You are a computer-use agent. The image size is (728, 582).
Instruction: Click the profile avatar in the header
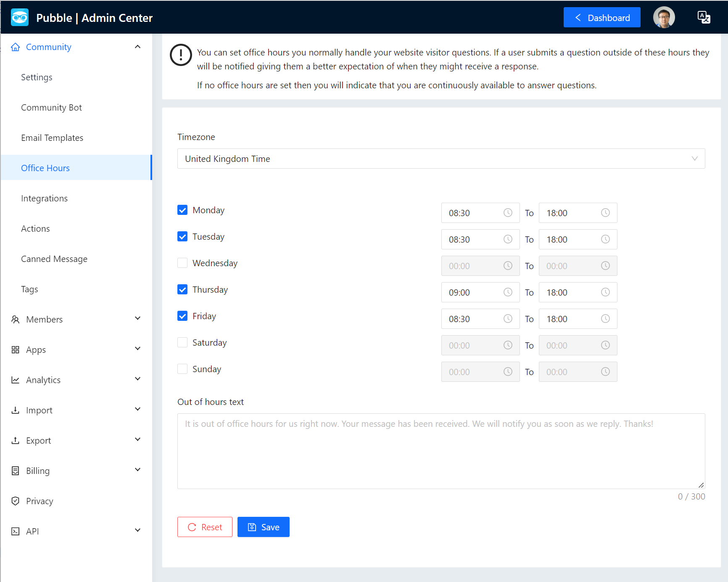664,17
